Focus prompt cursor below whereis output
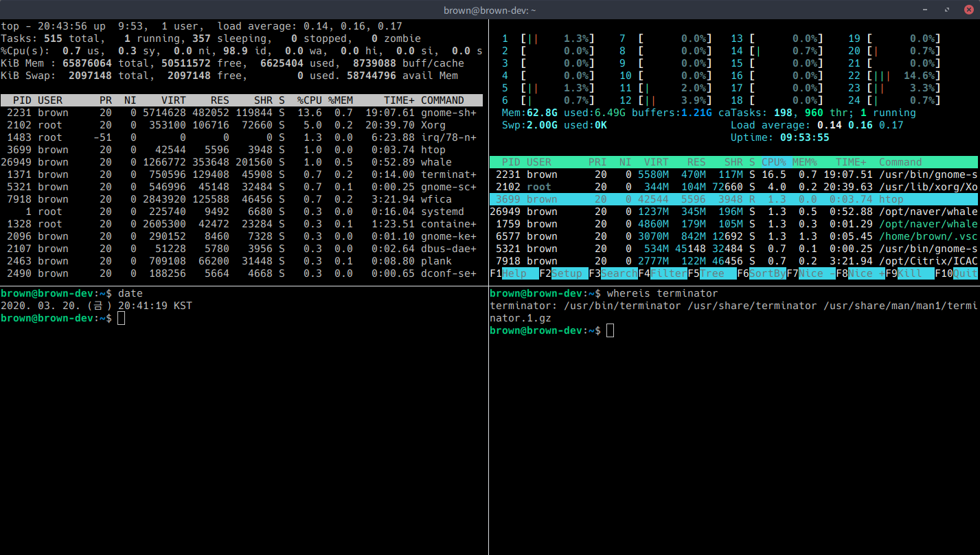The image size is (980, 555). [x=611, y=330]
